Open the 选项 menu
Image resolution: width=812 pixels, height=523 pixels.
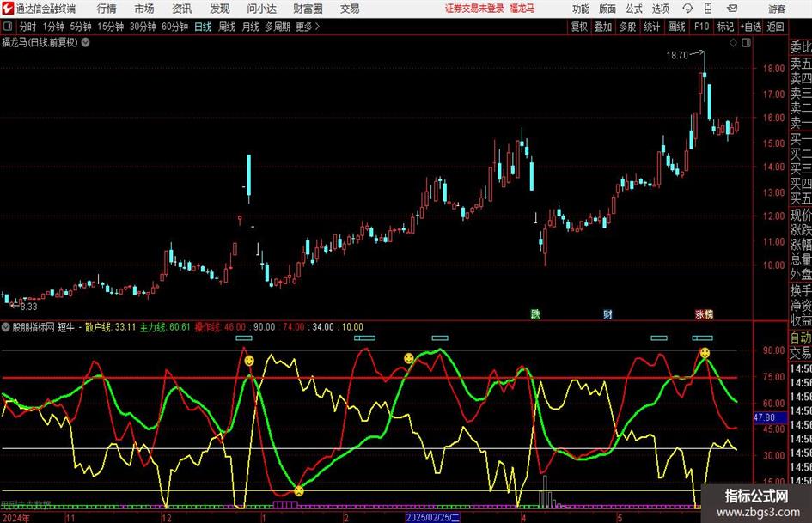pyautogui.click(x=660, y=9)
